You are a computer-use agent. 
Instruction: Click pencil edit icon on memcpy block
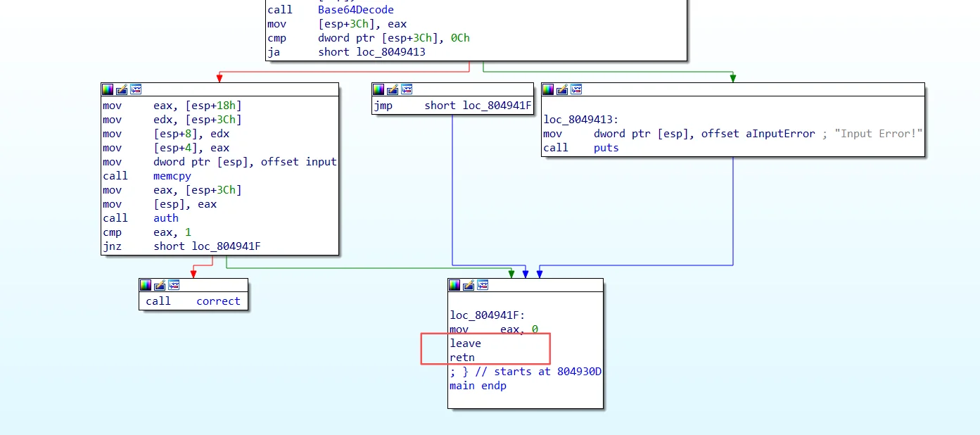[122, 89]
